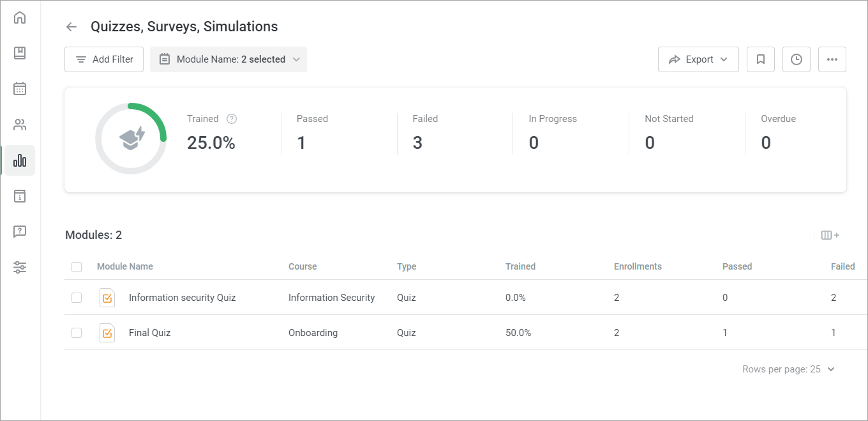This screenshot has height=421, width=868.
Task: Click the graduation cap progress icon
Action: pos(132,138)
